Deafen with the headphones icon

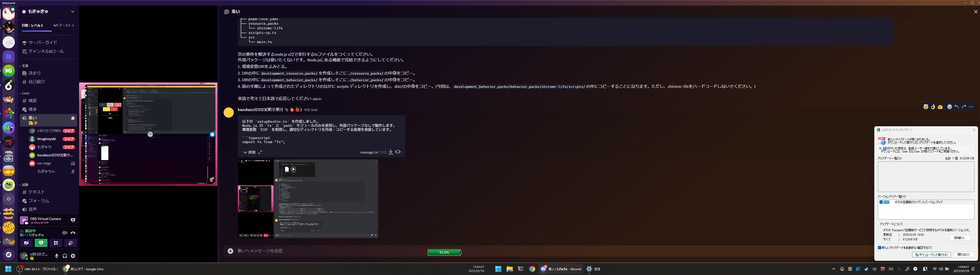(65, 256)
